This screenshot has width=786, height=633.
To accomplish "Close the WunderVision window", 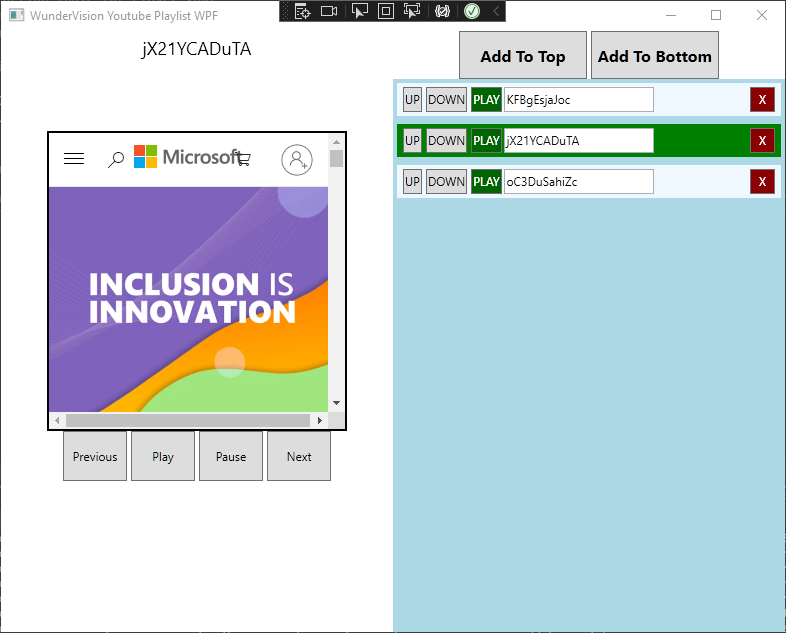I will (762, 15).
